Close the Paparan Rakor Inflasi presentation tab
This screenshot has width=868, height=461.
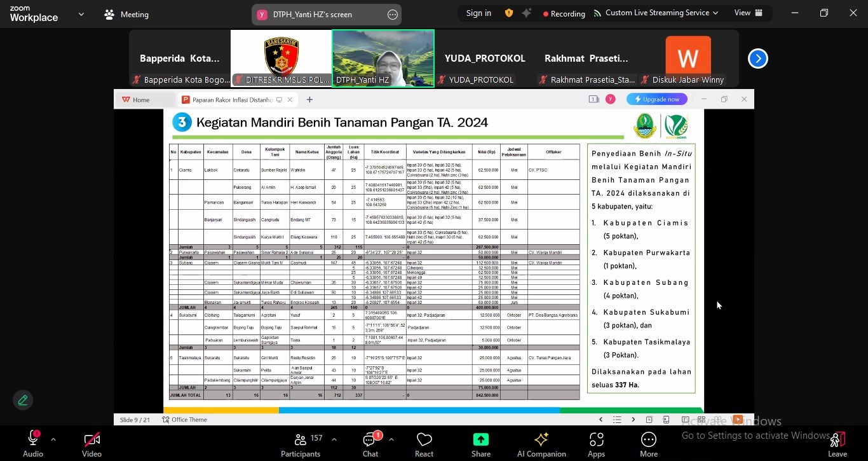[x=290, y=100]
